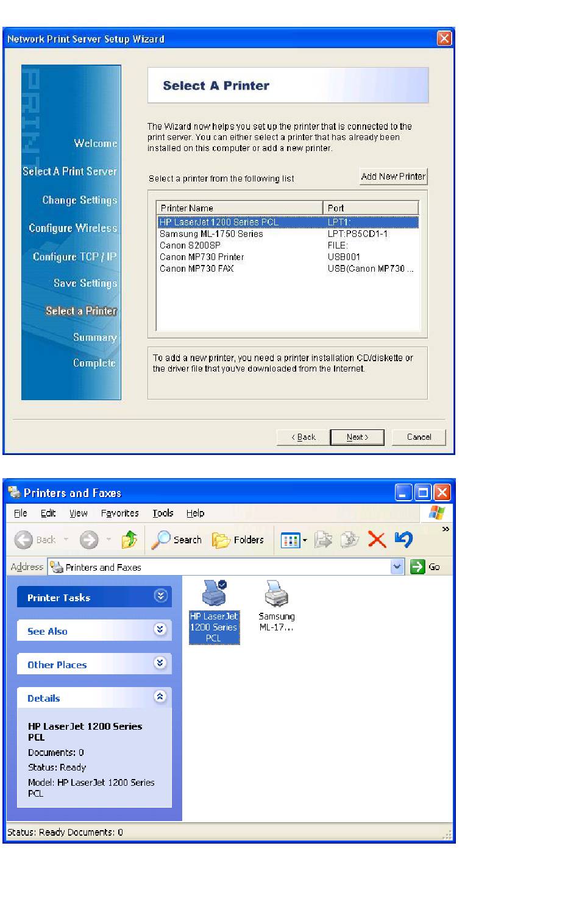
Task: Maximize the Printers and Faxes window
Action: pos(422,492)
